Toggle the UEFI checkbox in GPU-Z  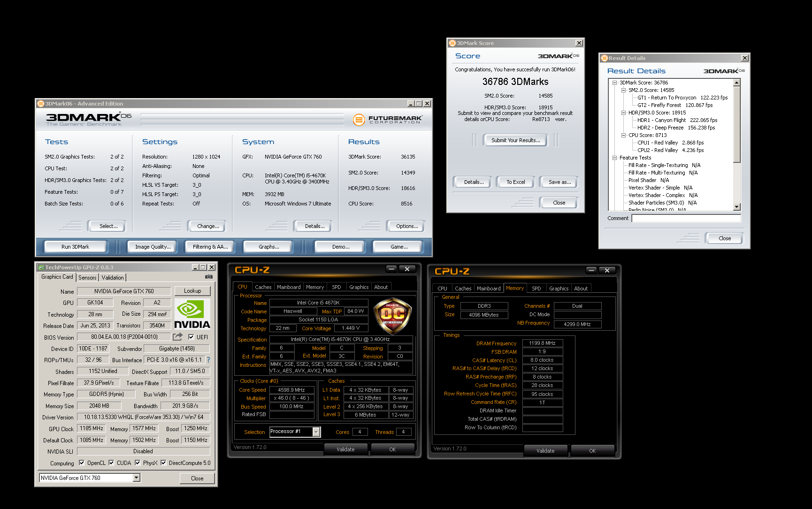point(191,337)
